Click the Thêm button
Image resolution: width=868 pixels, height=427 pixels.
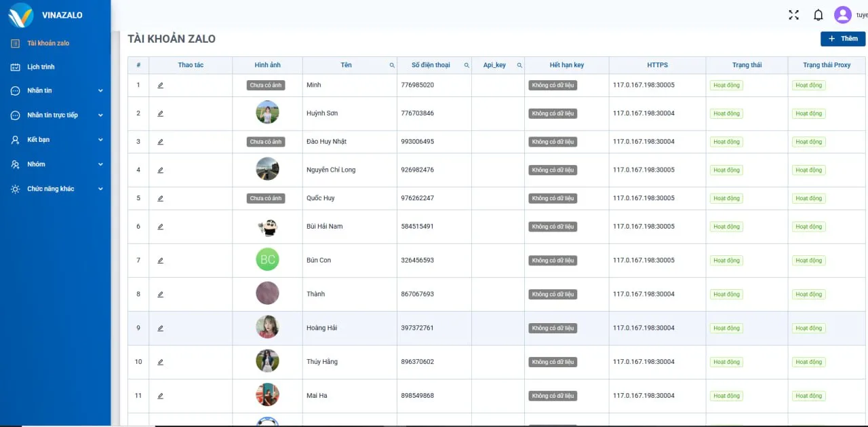[x=842, y=39]
